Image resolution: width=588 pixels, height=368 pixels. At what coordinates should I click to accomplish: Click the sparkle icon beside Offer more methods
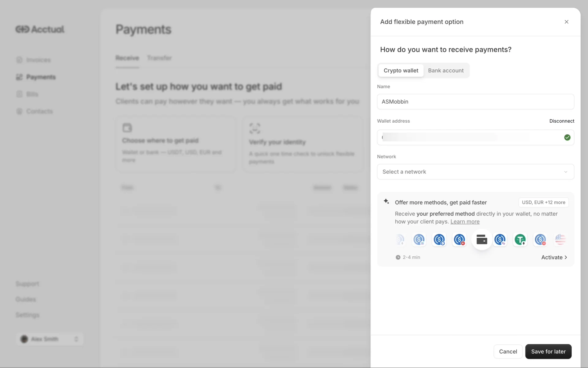[x=386, y=201]
